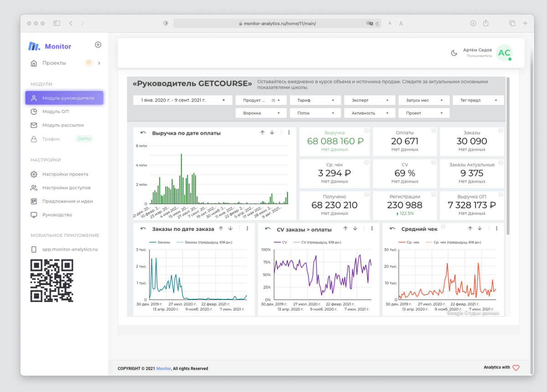Open the Продукт filter dropdown

(x=261, y=100)
